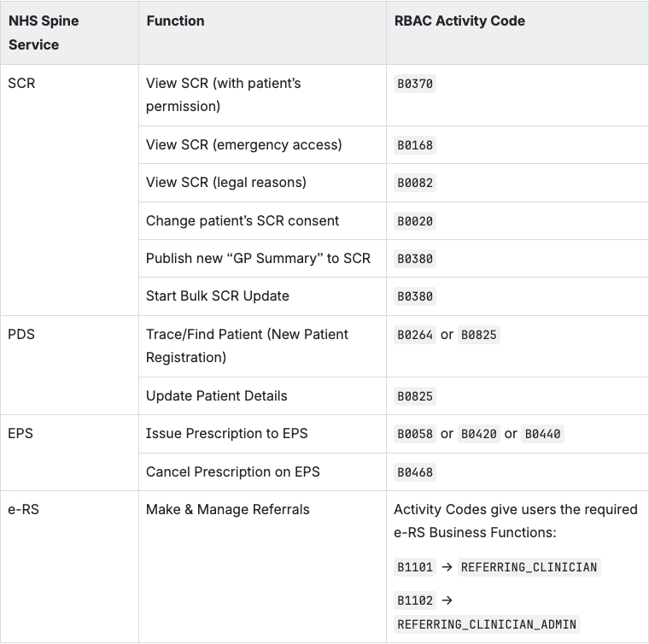Click the B1101 activity code
The height and width of the screenshot is (644, 649).
click(x=415, y=567)
